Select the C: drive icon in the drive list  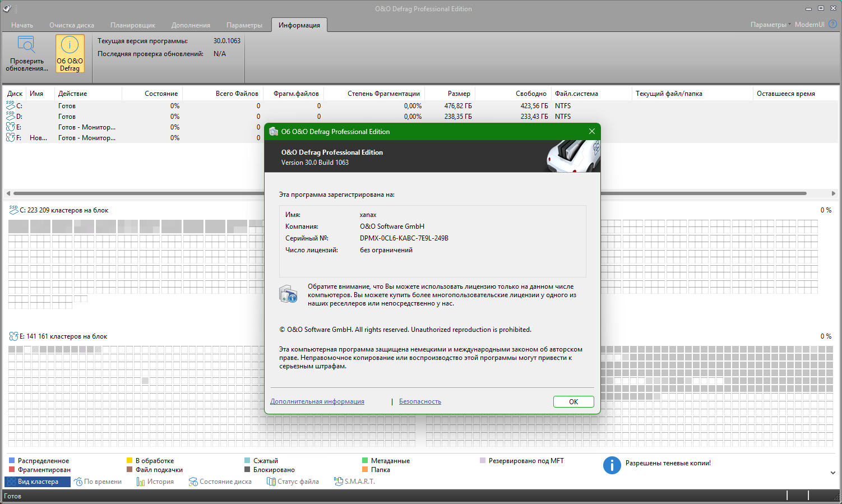[x=11, y=105]
